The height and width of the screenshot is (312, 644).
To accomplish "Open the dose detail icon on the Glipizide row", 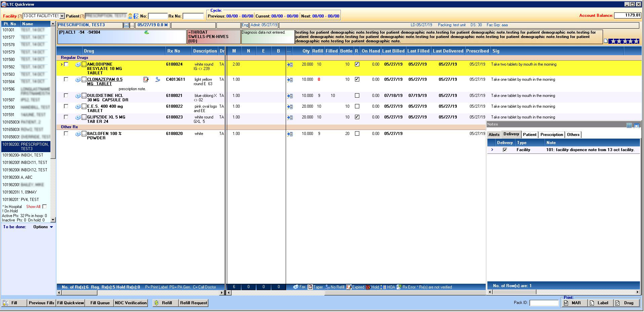I will 290,118.
